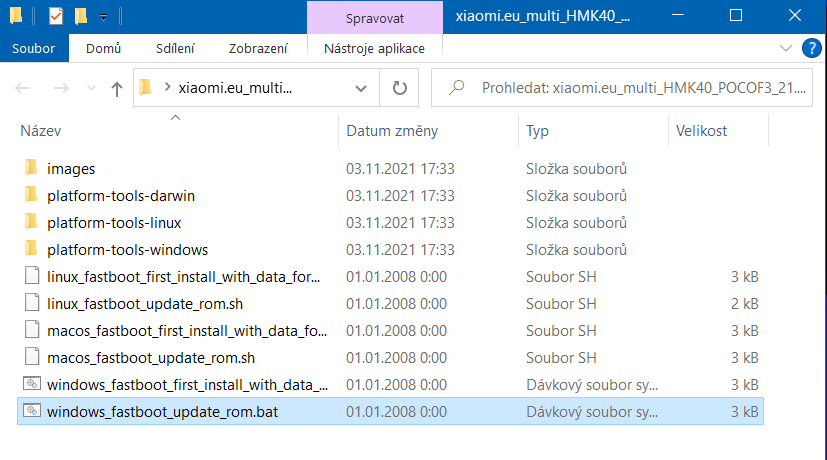Select the platform-tools-windows folder icon
This screenshot has height=460, width=827.
coord(31,249)
